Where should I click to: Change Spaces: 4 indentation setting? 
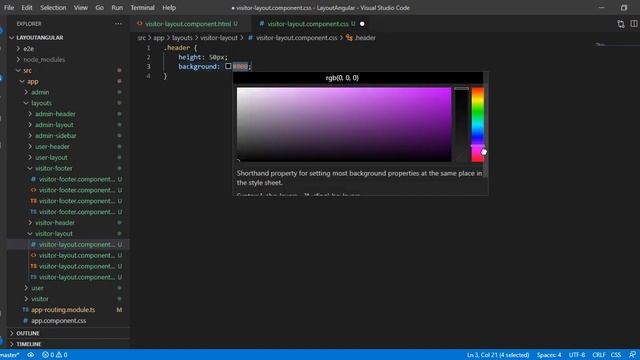click(549, 355)
